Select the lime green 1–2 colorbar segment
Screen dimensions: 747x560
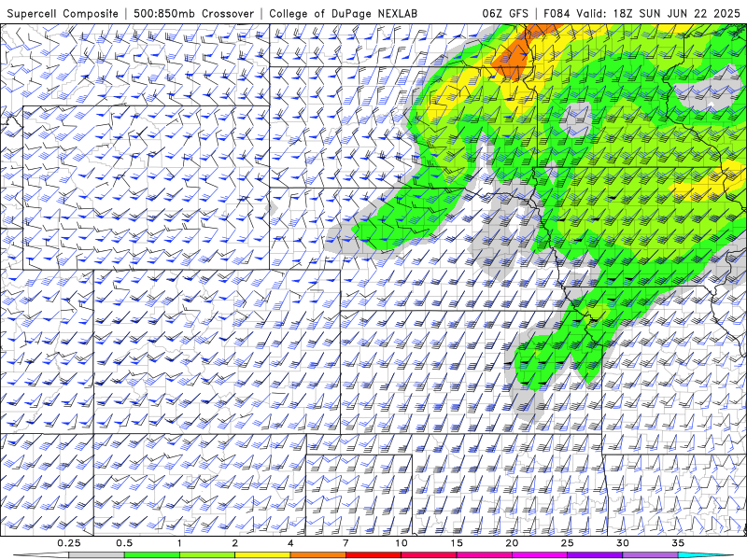pyautogui.click(x=207, y=555)
